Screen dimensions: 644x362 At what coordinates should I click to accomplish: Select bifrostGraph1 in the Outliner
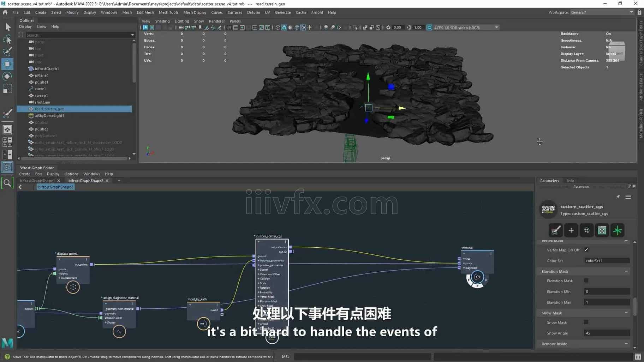point(47,69)
